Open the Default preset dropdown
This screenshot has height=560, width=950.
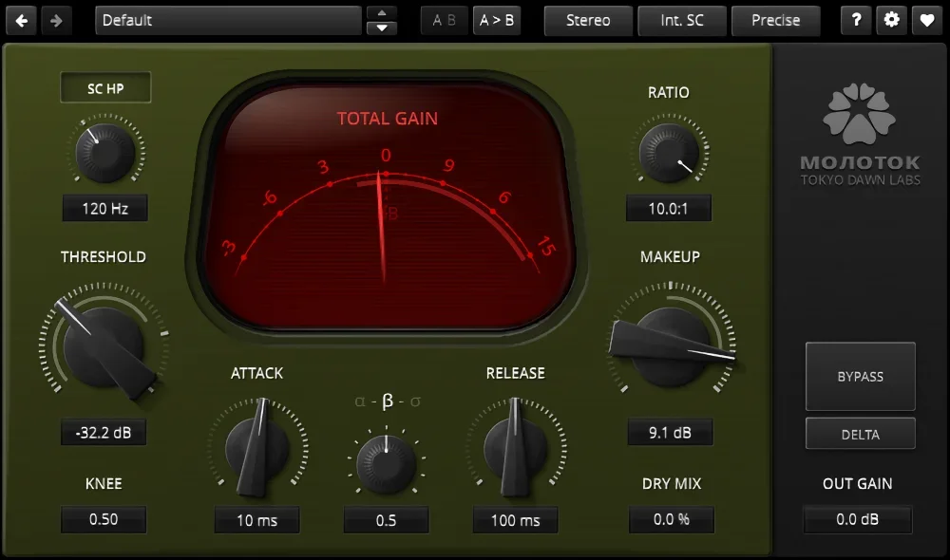[228, 20]
